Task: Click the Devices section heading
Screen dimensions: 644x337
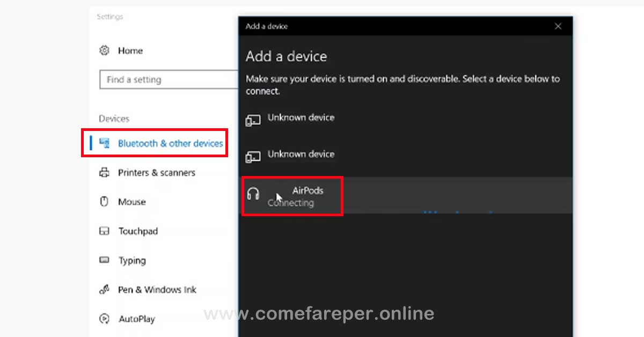Action: pos(114,119)
